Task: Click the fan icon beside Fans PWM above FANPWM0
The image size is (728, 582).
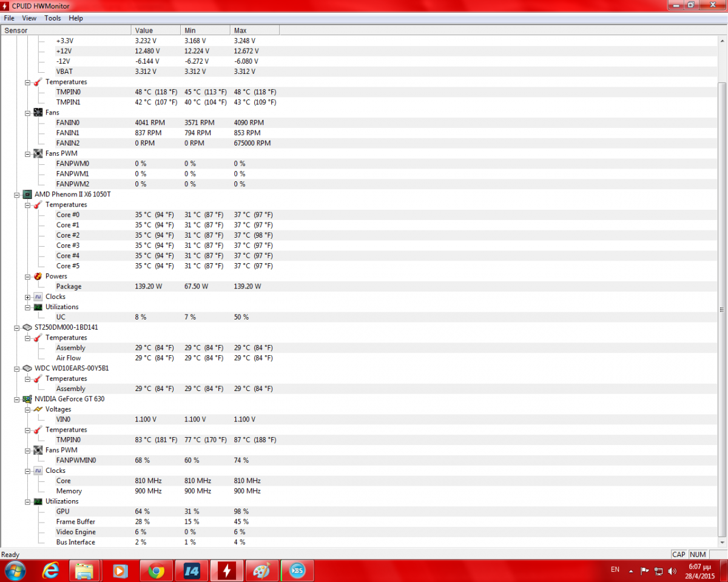Action: (38, 154)
